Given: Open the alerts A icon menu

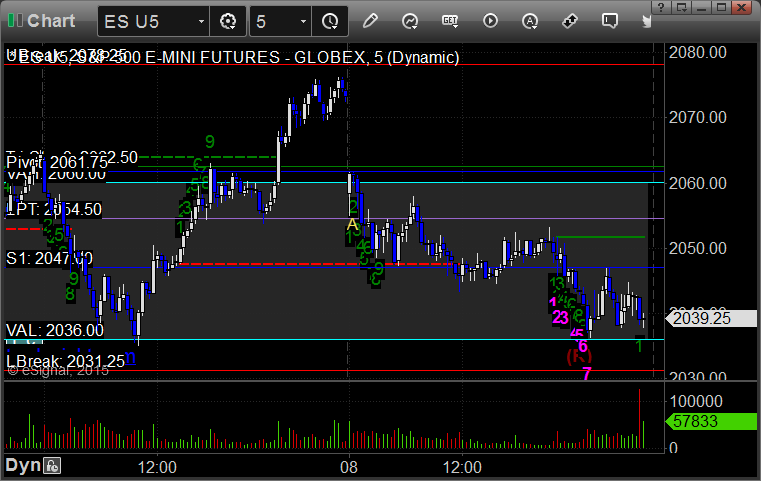Looking at the screenshot, I should (x=530, y=21).
